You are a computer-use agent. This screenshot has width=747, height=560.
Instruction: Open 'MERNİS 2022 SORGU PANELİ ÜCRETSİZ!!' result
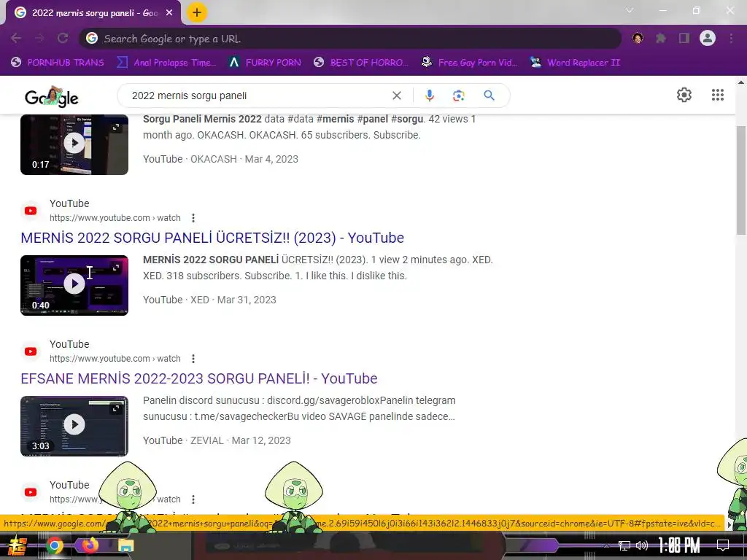click(212, 238)
